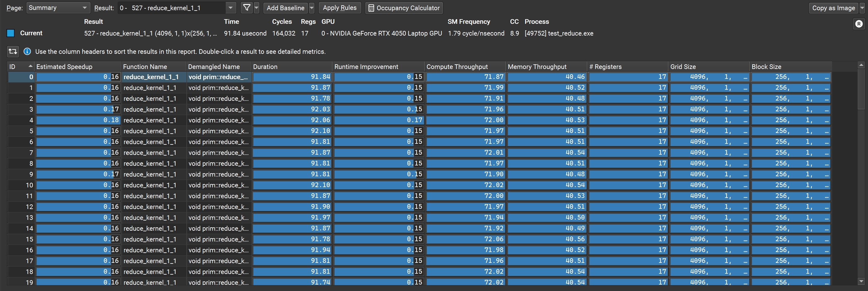Click duration 92.03 in row 3

[292, 109]
